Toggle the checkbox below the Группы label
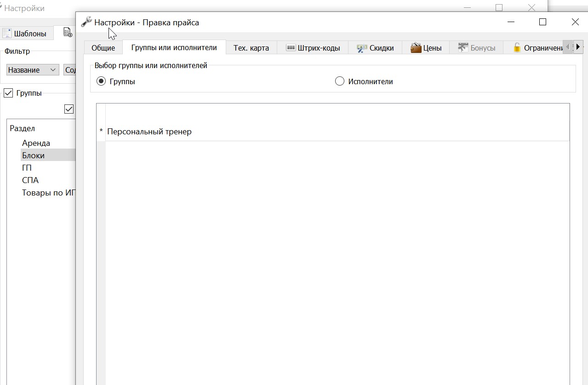Viewport: 588px width, 385px height. (x=69, y=109)
